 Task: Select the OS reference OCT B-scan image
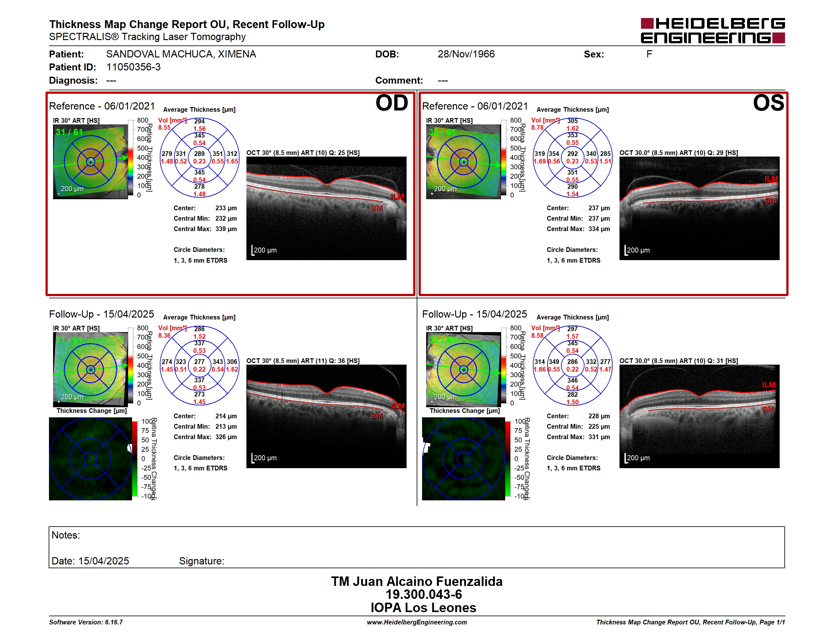point(699,208)
